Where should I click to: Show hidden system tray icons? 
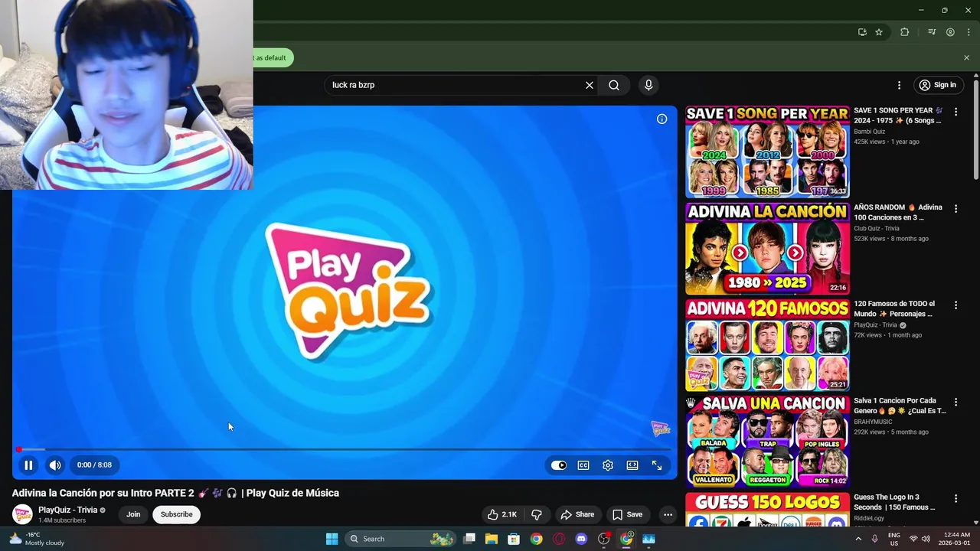(857, 539)
